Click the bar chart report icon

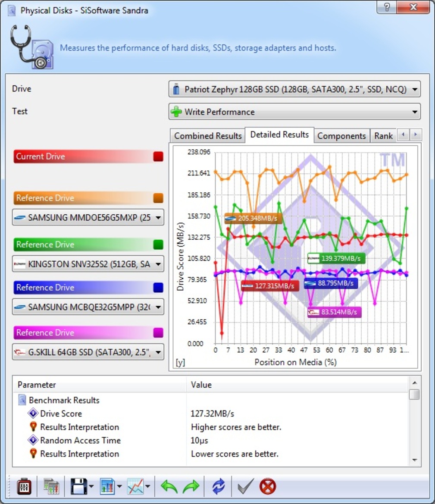107,486
